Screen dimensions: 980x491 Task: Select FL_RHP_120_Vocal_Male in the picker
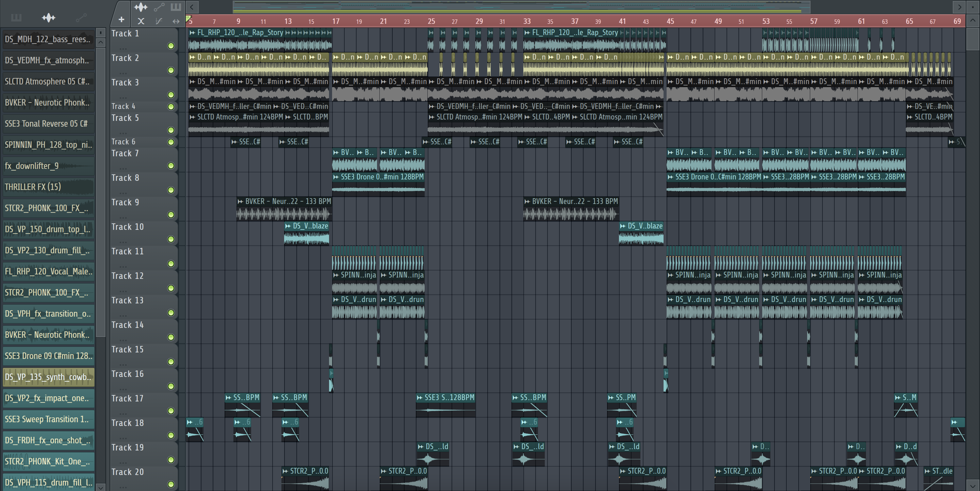click(x=48, y=271)
